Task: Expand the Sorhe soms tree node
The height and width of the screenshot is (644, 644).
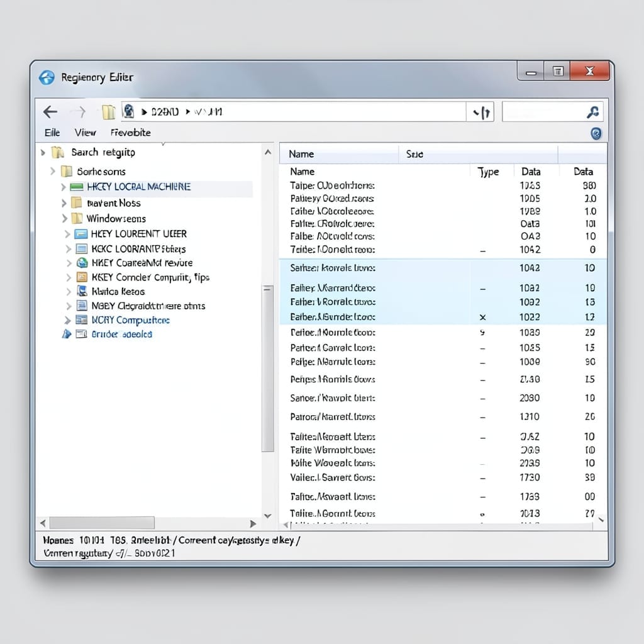Action: point(53,171)
